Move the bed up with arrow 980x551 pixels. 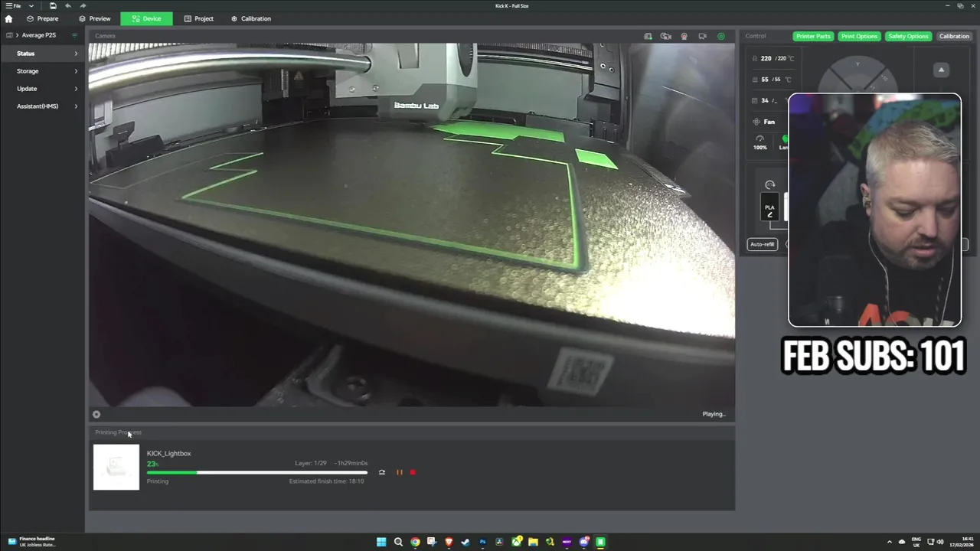pyautogui.click(x=942, y=70)
